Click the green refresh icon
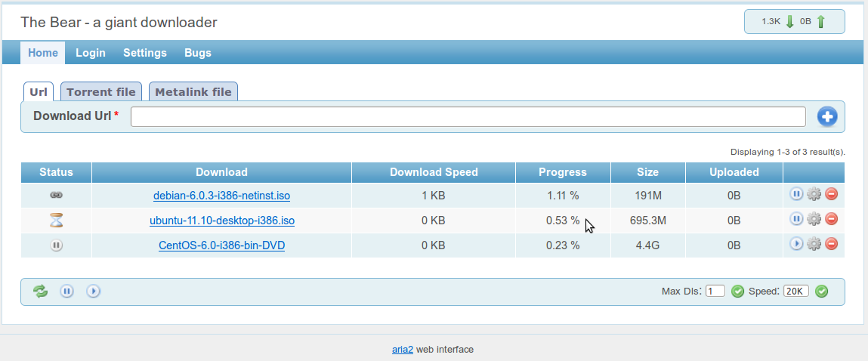Image resolution: width=868 pixels, height=361 pixels. click(x=40, y=291)
